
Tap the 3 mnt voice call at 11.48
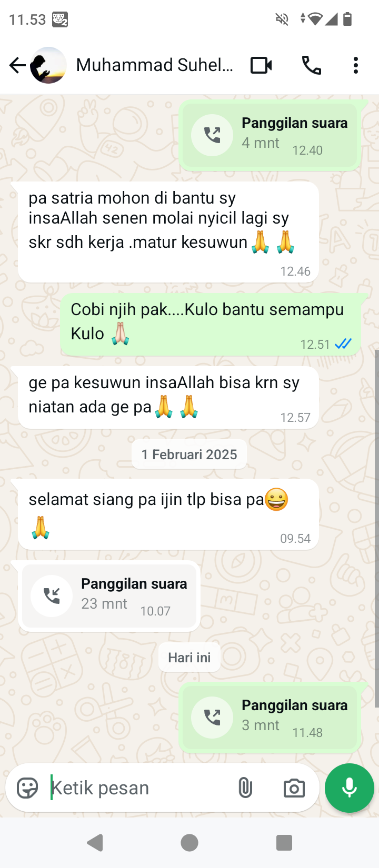pyautogui.click(x=270, y=718)
